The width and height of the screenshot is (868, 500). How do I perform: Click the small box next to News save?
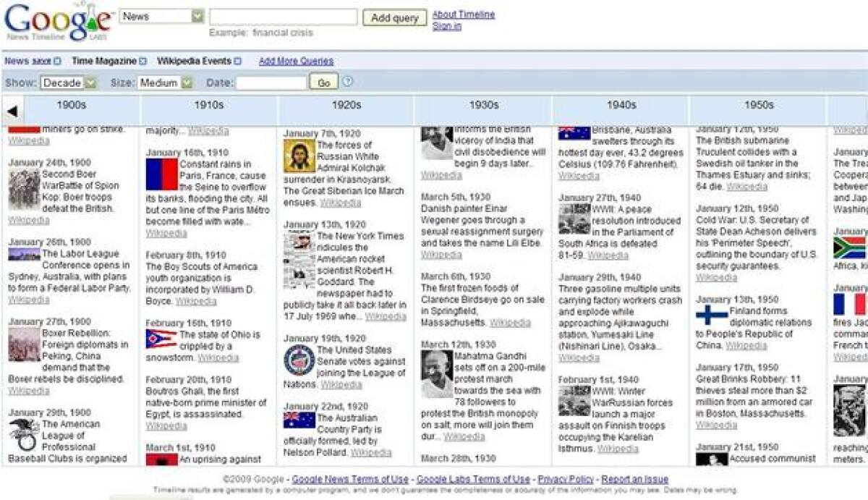tap(57, 62)
